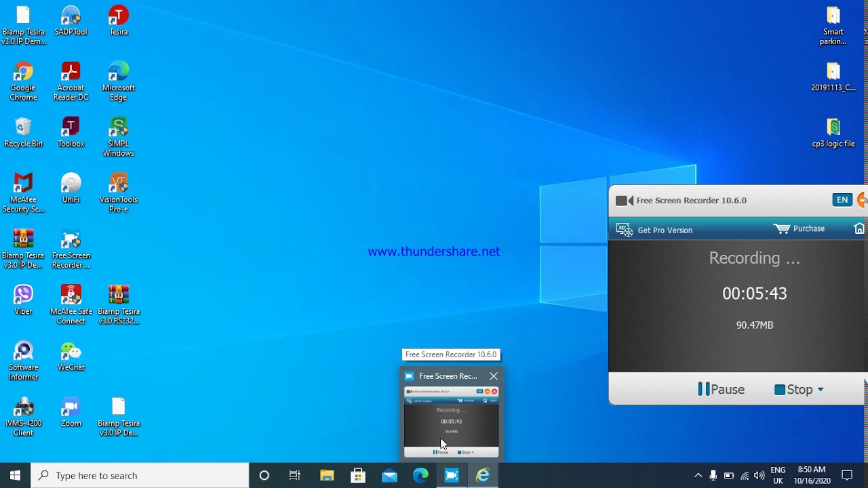Close the Free Screen Recorder taskbar preview
The width and height of the screenshot is (868, 488).
pyautogui.click(x=494, y=376)
